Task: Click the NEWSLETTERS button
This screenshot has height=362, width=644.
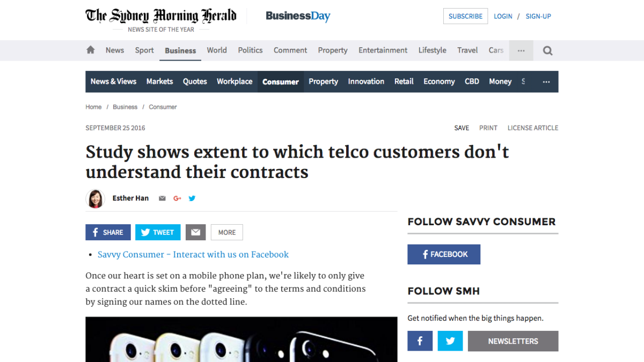Action: pyautogui.click(x=513, y=341)
